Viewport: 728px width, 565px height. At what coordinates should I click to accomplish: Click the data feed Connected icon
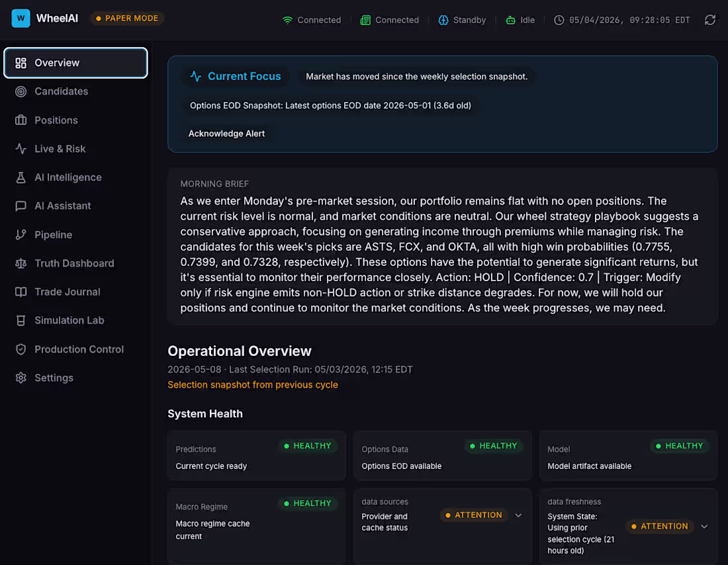click(365, 20)
